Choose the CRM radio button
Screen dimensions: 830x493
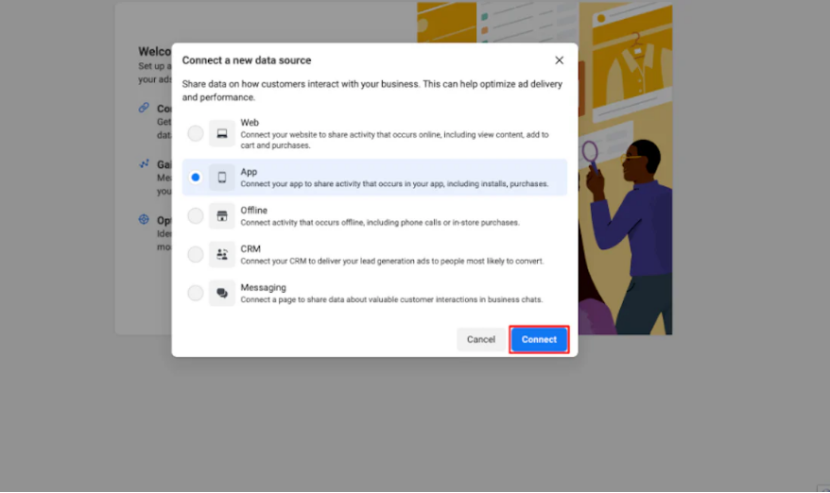(x=195, y=255)
